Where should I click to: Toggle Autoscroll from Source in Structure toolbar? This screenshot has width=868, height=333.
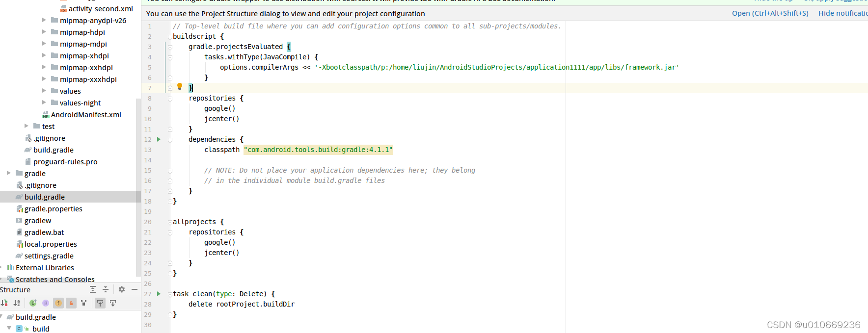(x=113, y=303)
